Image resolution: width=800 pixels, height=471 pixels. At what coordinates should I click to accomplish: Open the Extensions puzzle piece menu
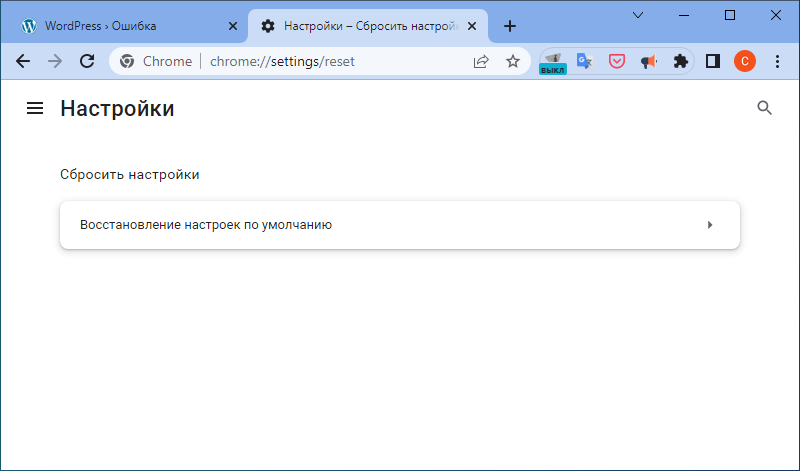681,61
